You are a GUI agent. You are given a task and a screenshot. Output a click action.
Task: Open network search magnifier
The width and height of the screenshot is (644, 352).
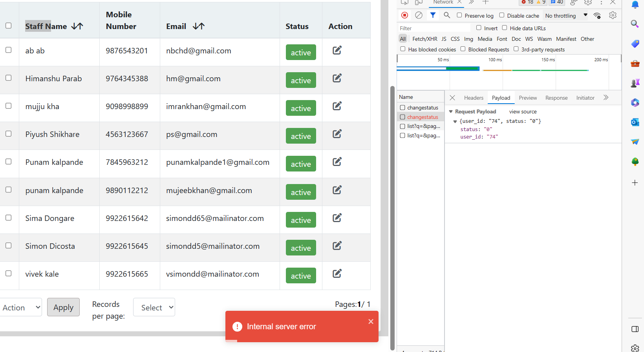tap(447, 15)
